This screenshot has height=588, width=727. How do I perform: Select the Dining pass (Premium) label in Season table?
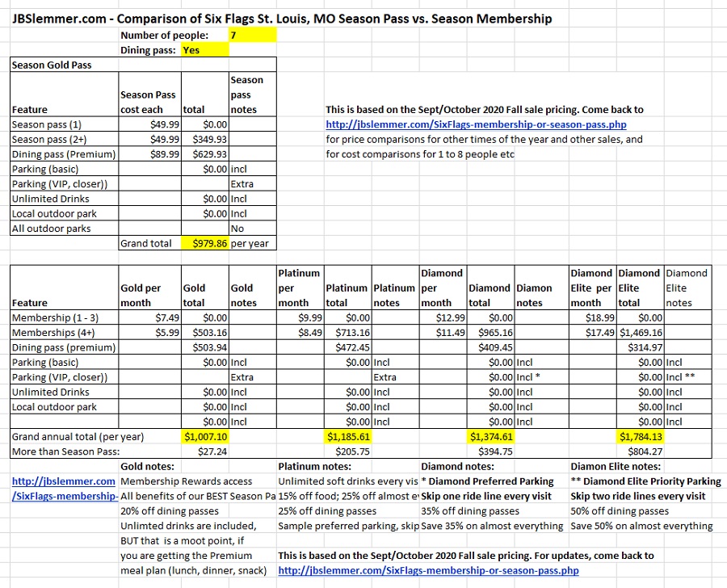click(x=64, y=154)
